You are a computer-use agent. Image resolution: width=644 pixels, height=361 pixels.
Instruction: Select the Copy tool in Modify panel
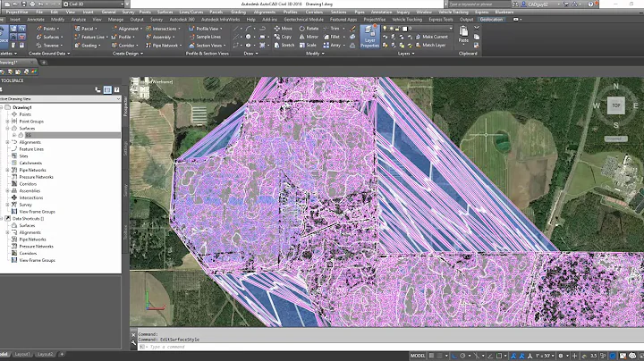click(283, 37)
